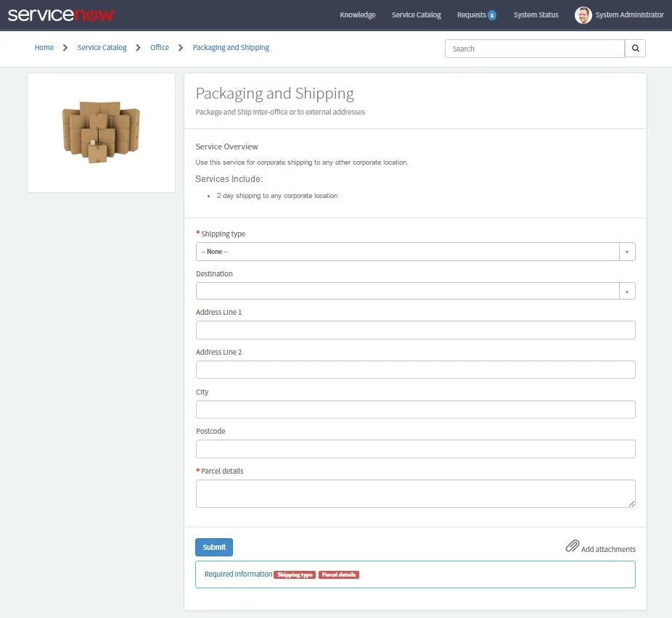Click the Home breadcrumb link
The image size is (672, 618).
tap(44, 47)
